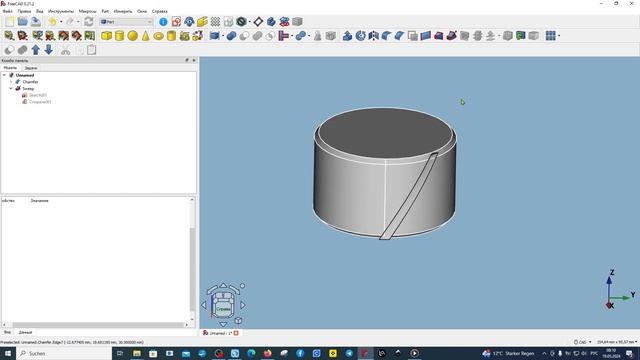Click the blue info (What's this) icon

[163, 22]
